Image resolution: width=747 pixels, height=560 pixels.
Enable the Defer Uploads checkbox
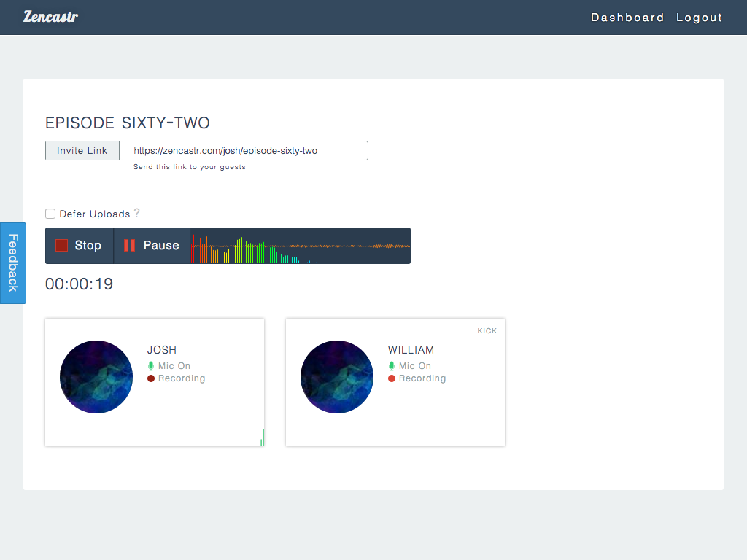click(x=50, y=214)
